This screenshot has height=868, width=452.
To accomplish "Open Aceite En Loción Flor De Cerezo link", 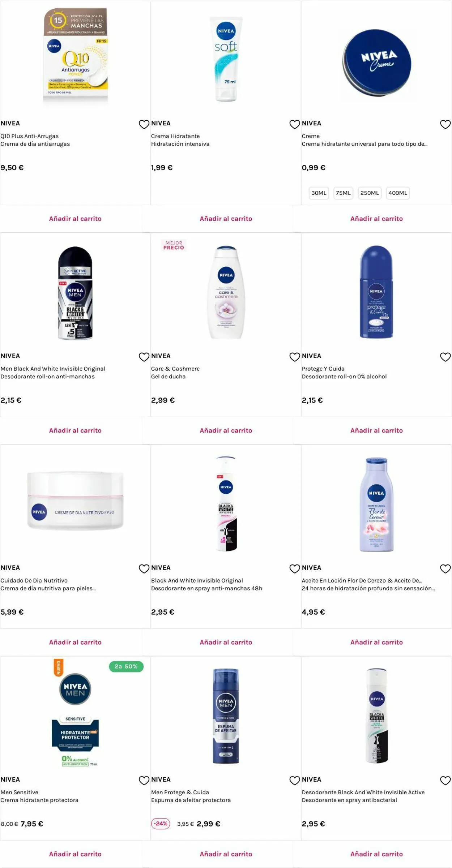I will pos(362,580).
